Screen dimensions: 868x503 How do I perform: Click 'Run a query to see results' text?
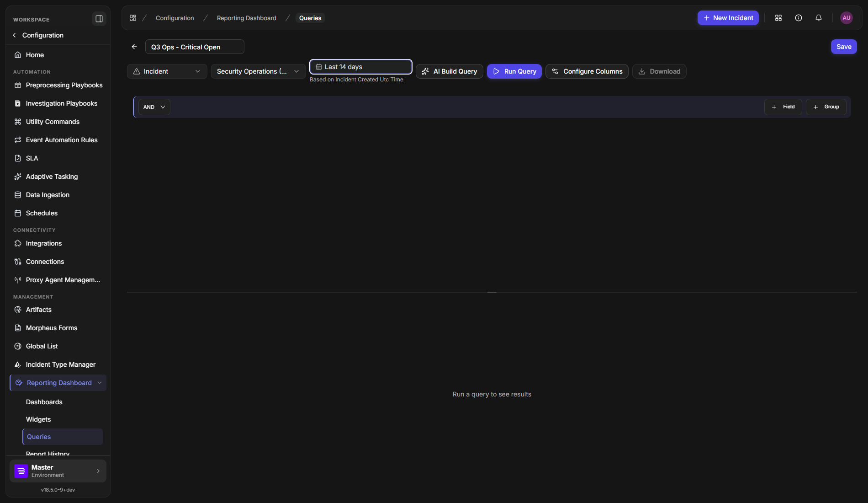492,394
